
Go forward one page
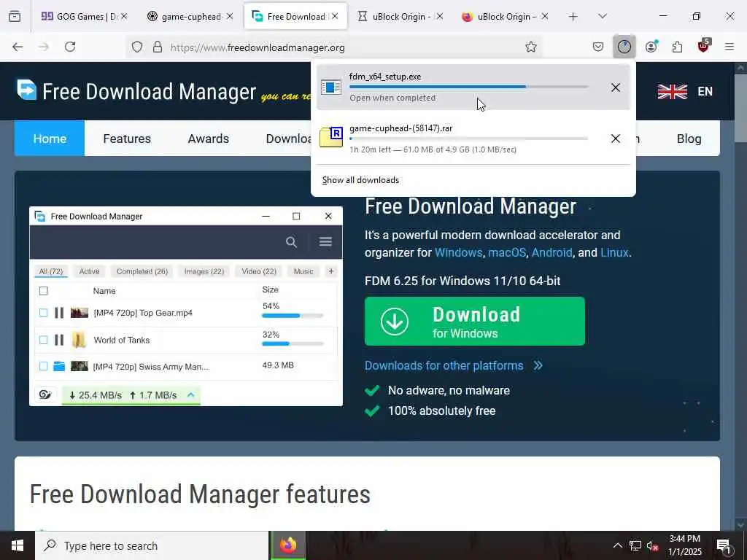pyautogui.click(x=44, y=47)
